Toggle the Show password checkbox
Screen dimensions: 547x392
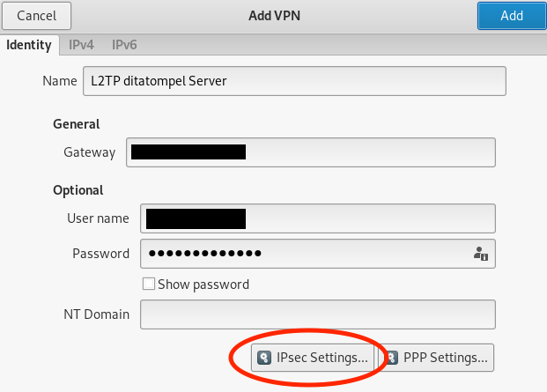149,284
